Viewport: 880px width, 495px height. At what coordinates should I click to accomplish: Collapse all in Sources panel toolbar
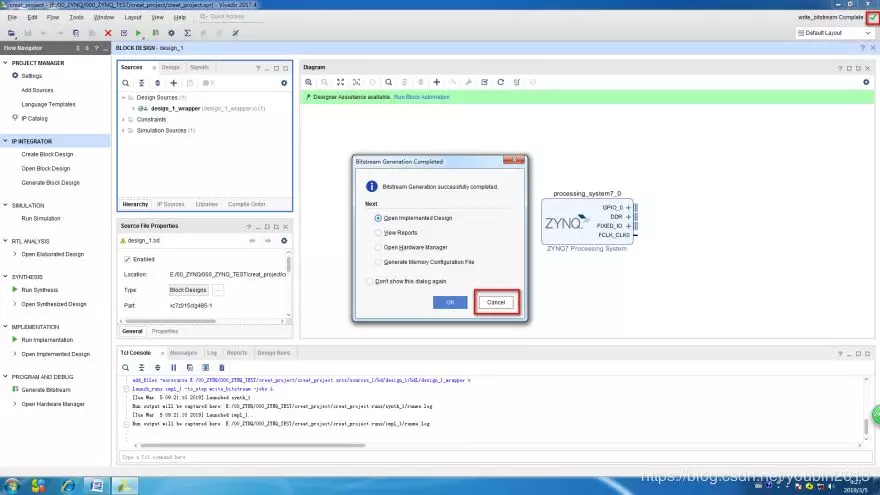pos(141,83)
